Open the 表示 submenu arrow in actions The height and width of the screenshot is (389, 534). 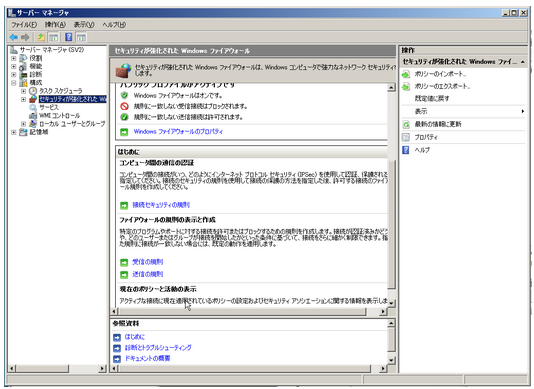522,111
